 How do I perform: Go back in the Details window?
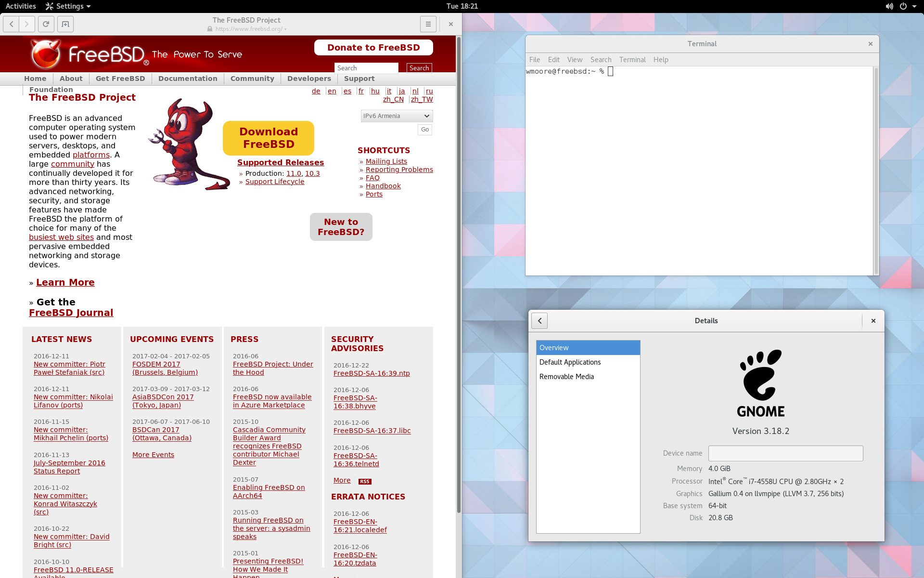tap(539, 321)
